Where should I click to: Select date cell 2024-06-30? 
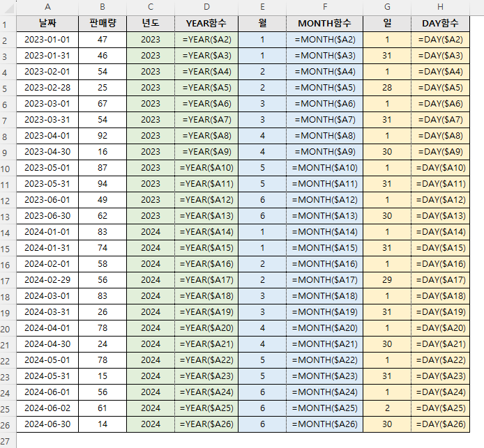[47, 424]
